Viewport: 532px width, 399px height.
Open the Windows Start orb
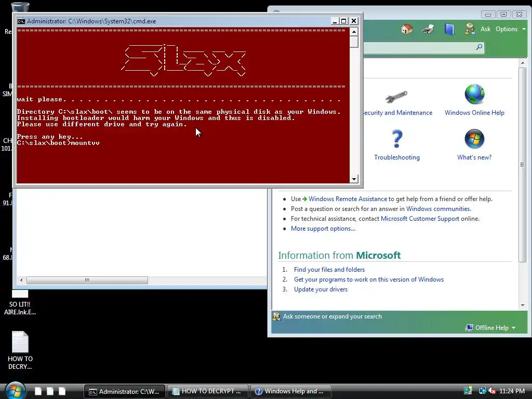[x=15, y=391]
